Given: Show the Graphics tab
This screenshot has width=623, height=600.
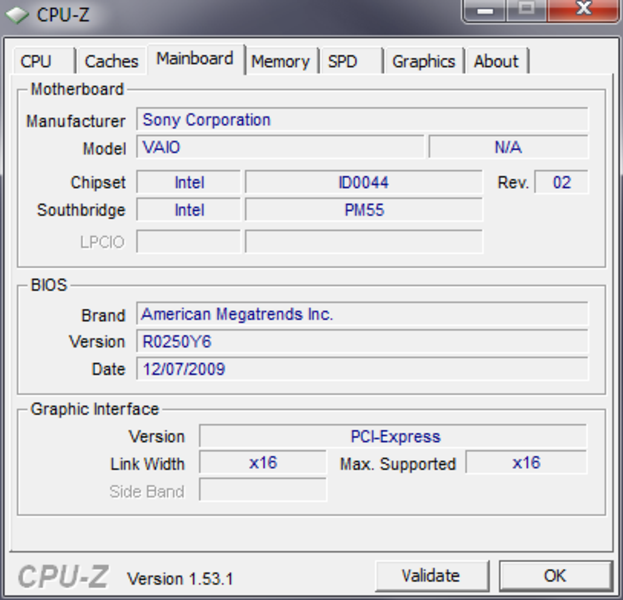Looking at the screenshot, I should click(424, 61).
